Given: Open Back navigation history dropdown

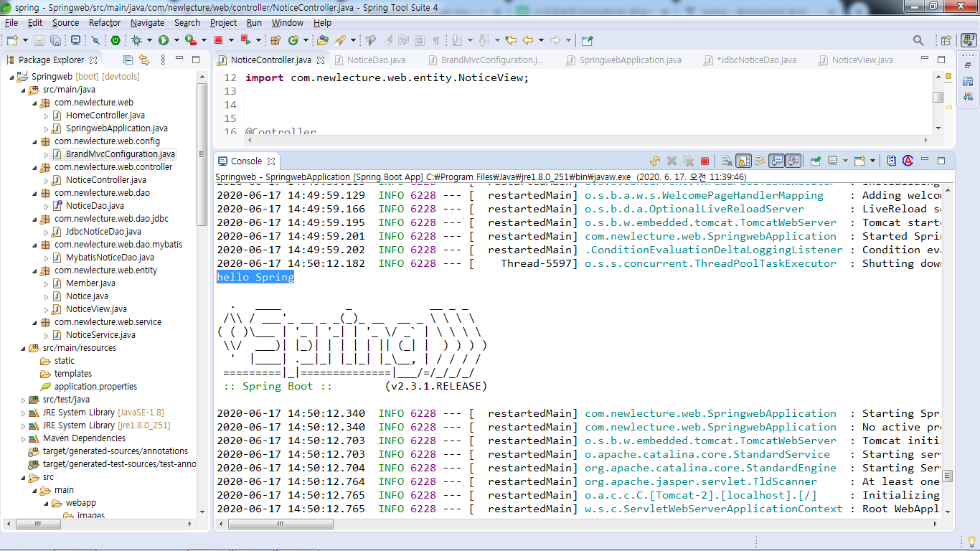Looking at the screenshot, I should click(540, 40).
